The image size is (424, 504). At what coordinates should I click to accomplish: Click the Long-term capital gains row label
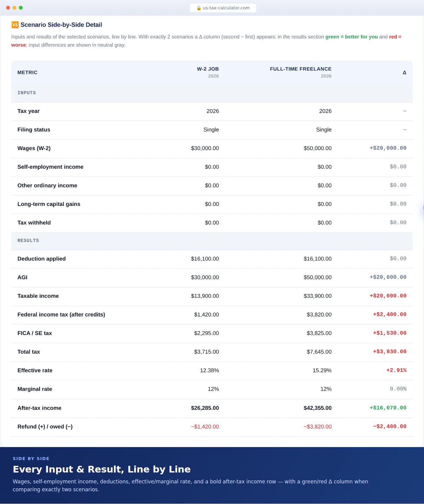click(x=49, y=204)
